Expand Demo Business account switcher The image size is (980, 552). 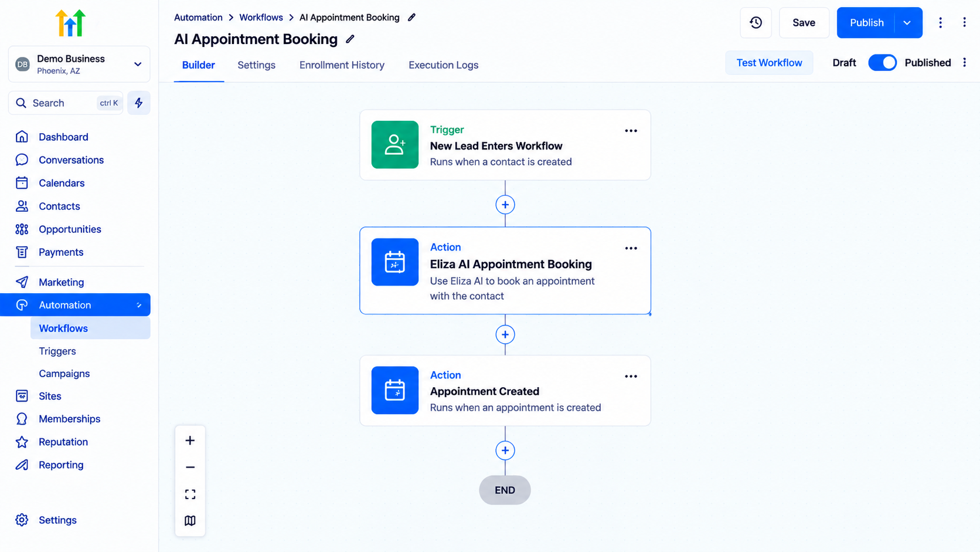coord(79,64)
